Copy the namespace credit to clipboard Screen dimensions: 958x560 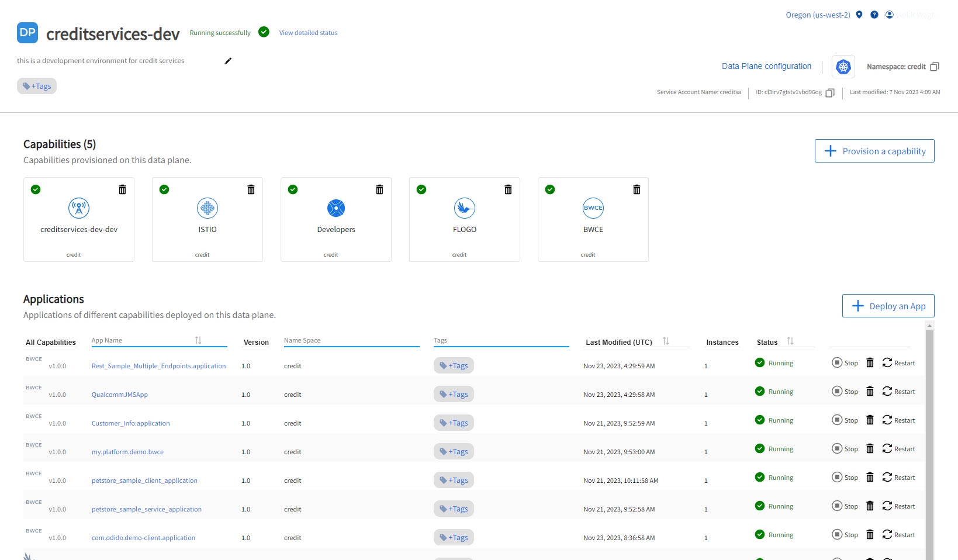pyautogui.click(x=934, y=67)
